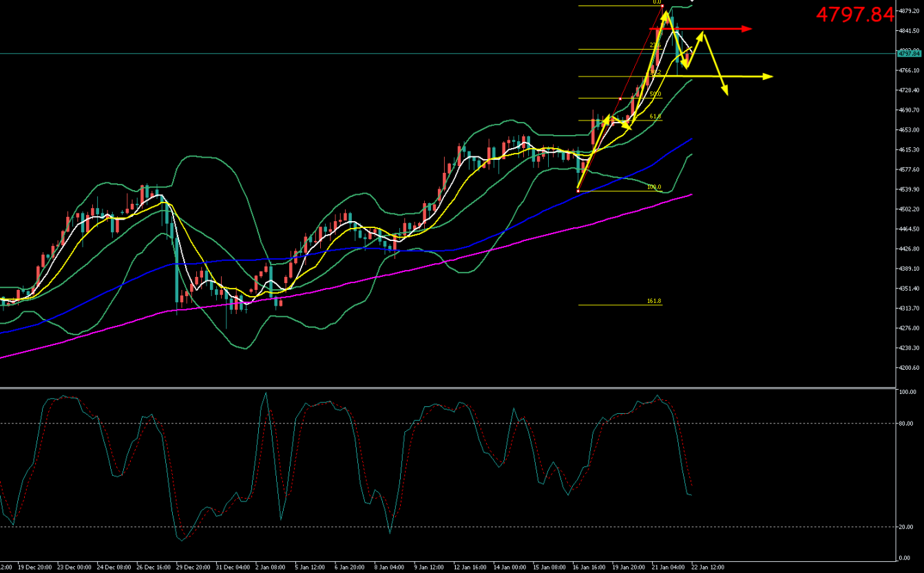This screenshot has height=573, width=924.
Task: Click the Fibonacci trendline midpoint handle
Action: tap(620, 98)
